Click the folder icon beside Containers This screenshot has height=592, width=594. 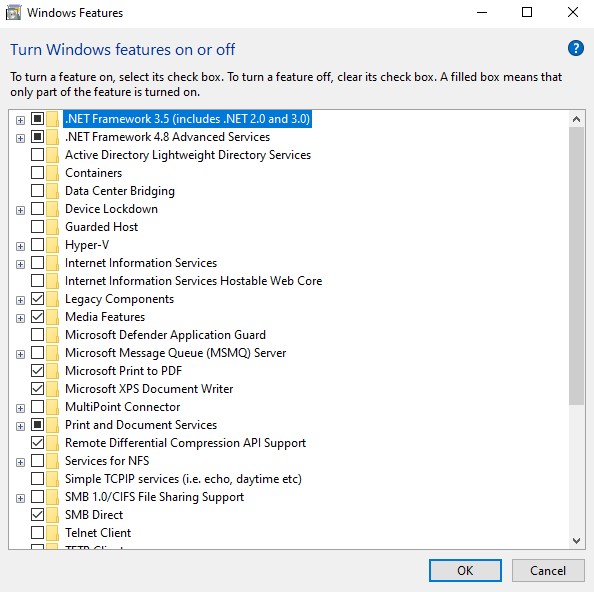coord(53,173)
